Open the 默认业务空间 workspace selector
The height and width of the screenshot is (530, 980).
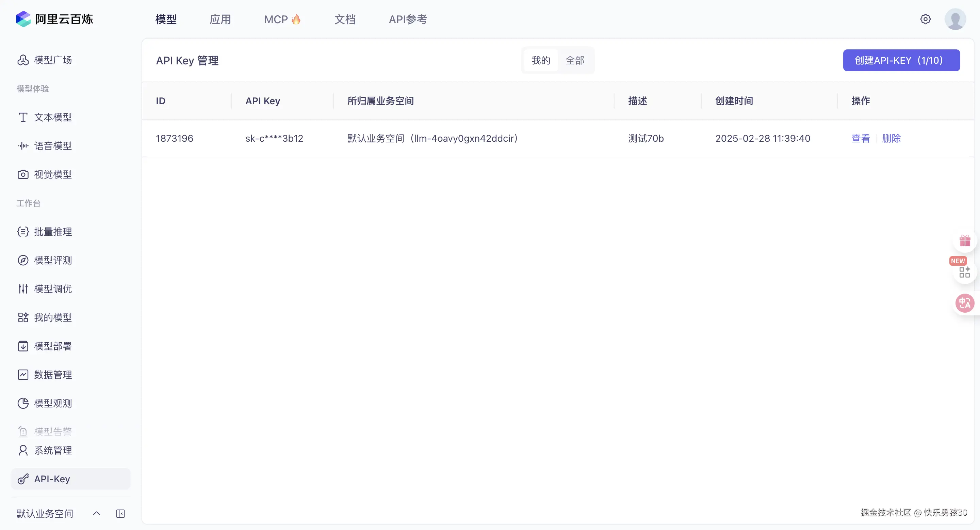click(x=45, y=514)
